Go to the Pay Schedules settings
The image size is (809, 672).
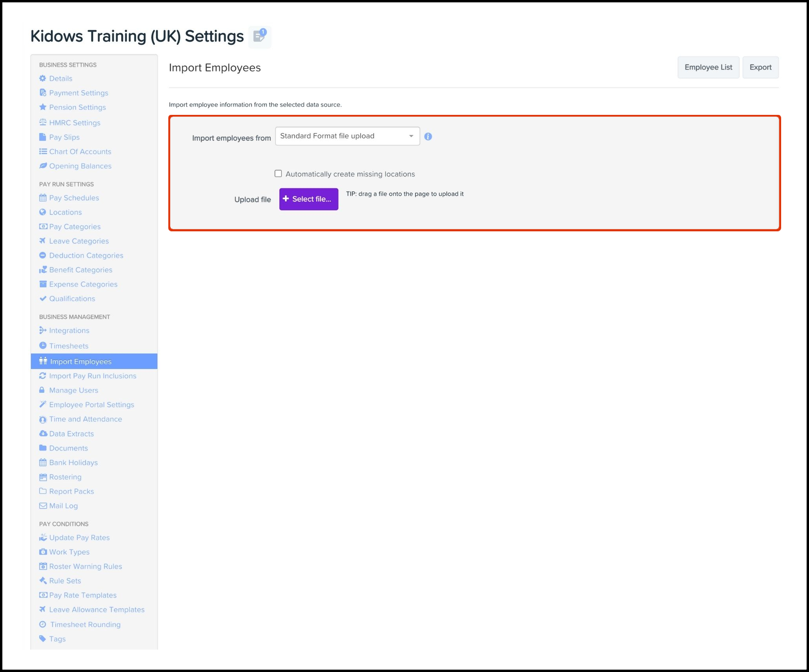pyautogui.click(x=74, y=198)
